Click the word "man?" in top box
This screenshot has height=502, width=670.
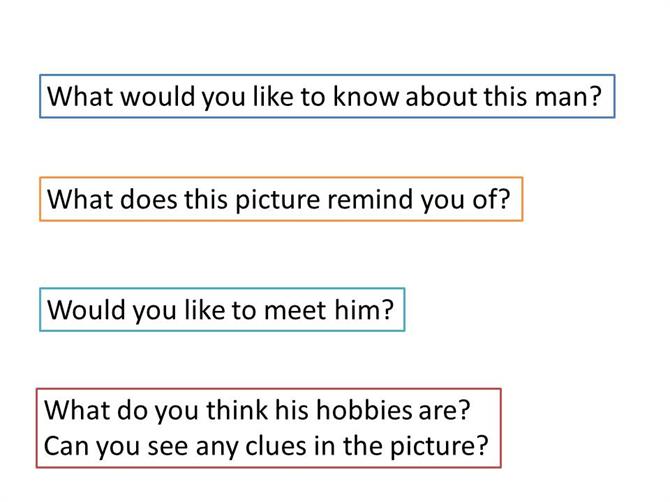(568, 96)
